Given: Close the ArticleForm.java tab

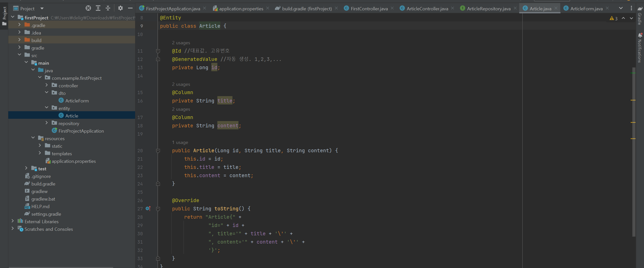Looking at the screenshot, I should pyautogui.click(x=607, y=8).
